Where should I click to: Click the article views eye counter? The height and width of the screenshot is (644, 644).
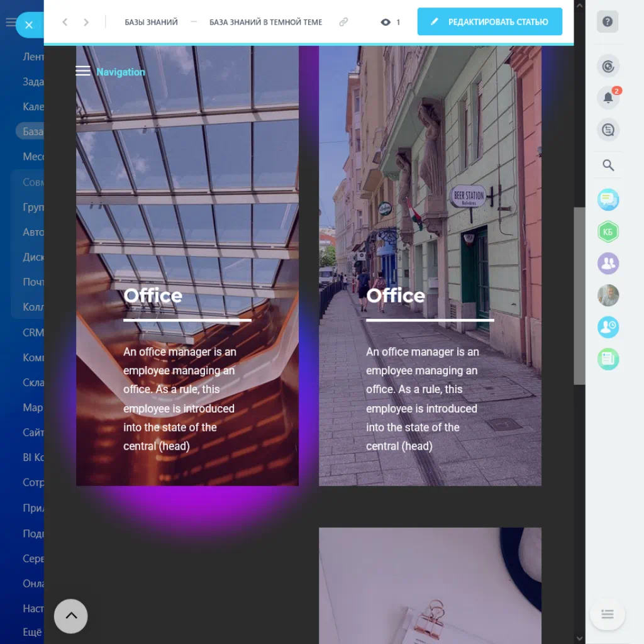tap(390, 22)
